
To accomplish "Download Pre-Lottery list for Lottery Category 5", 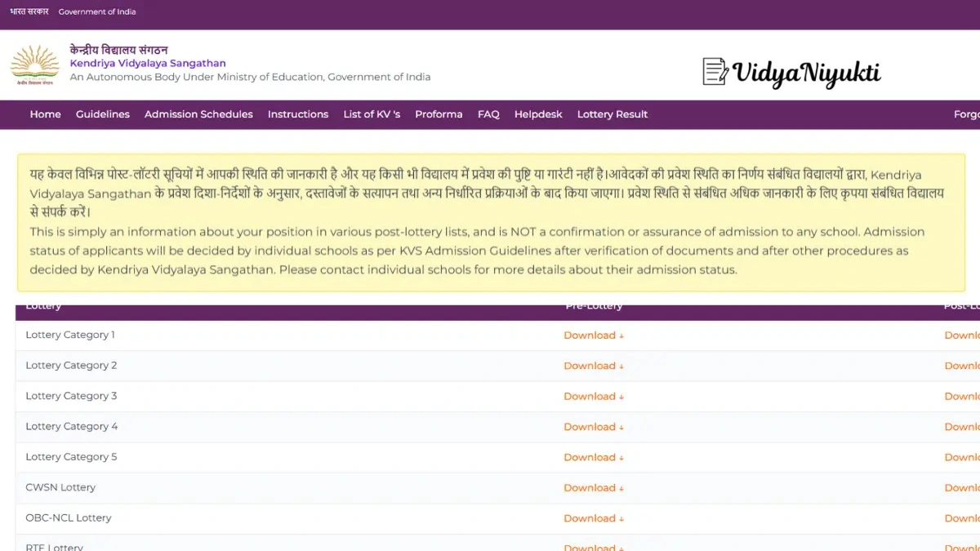I will coord(593,457).
